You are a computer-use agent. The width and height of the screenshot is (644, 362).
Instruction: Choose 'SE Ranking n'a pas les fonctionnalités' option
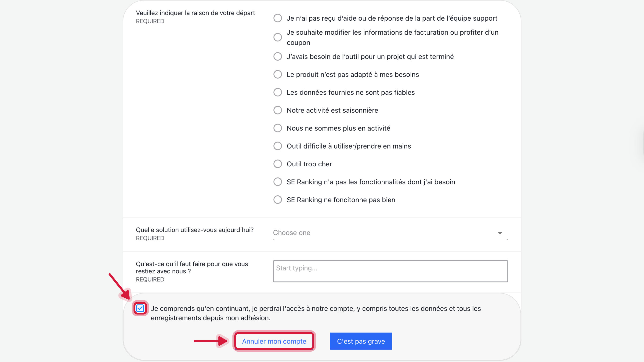[x=278, y=182]
